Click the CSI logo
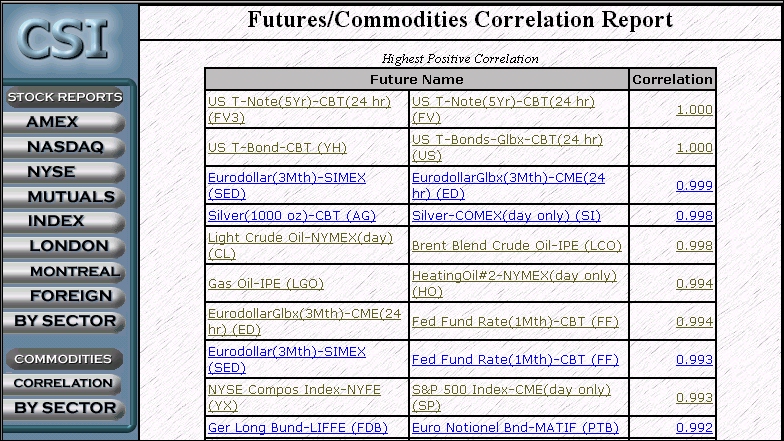The width and height of the screenshot is (784, 441). [64, 39]
